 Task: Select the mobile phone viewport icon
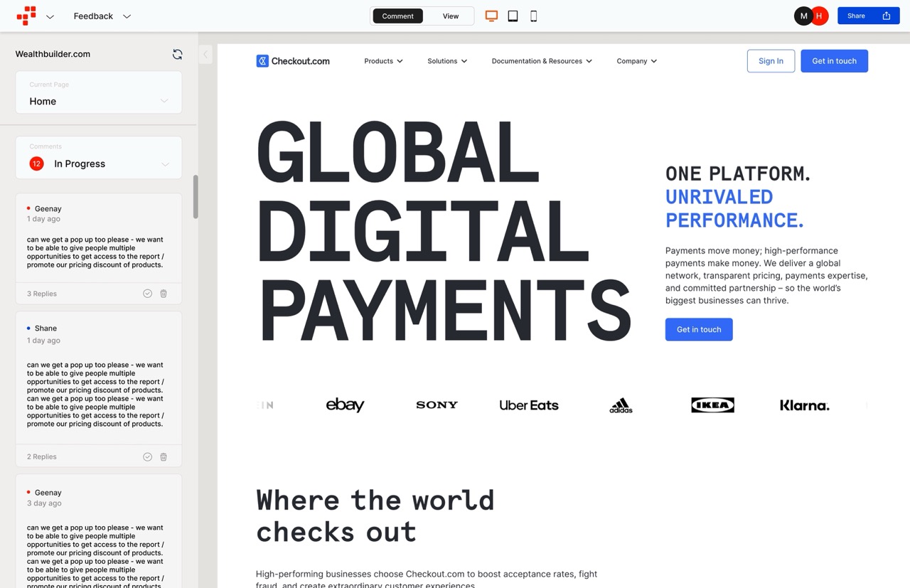click(533, 16)
